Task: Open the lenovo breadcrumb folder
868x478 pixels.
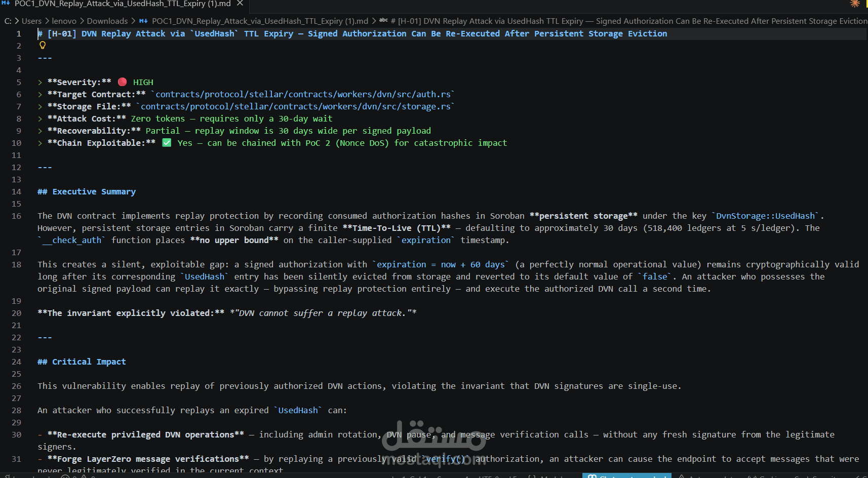Action: pos(64,21)
